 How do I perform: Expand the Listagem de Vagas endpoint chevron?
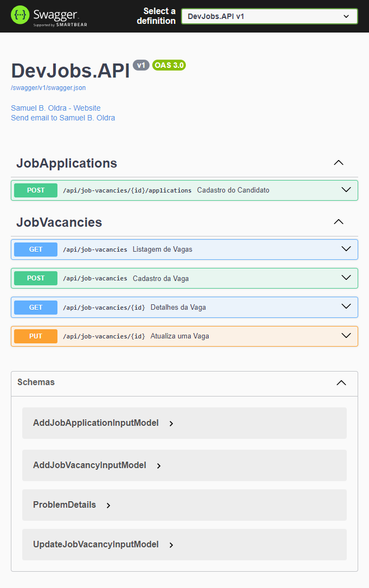(x=346, y=249)
